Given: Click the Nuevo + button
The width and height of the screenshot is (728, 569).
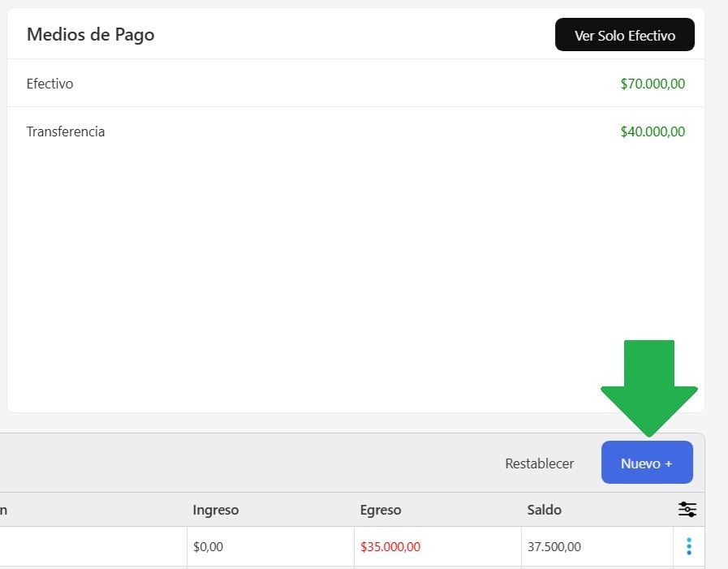Looking at the screenshot, I should pos(647,463).
